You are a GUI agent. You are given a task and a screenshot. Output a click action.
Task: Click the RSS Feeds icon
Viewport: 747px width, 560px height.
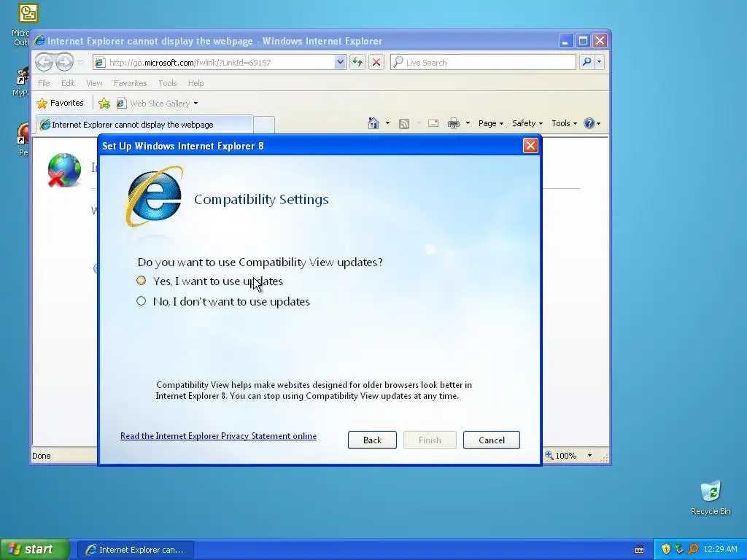404,124
